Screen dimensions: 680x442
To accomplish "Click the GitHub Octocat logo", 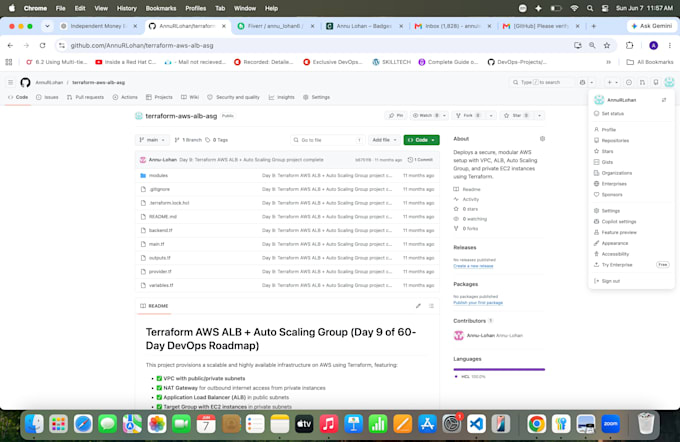I will tap(25, 82).
